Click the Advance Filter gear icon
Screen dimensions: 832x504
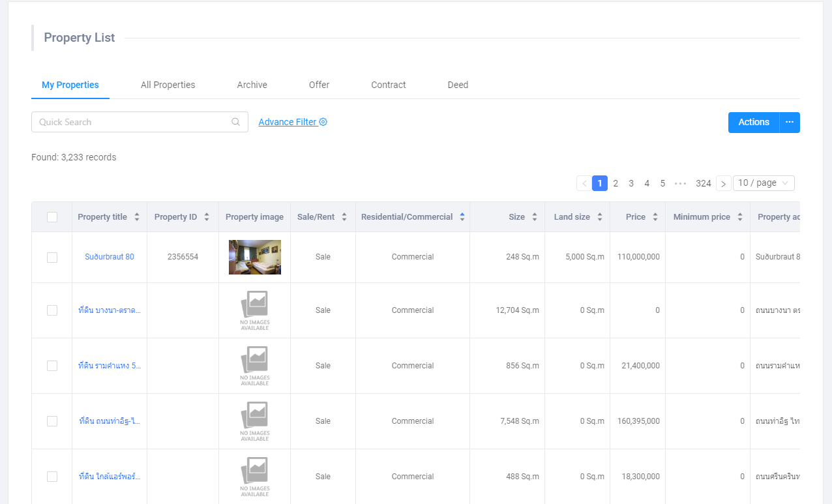[x=323, y=122]
